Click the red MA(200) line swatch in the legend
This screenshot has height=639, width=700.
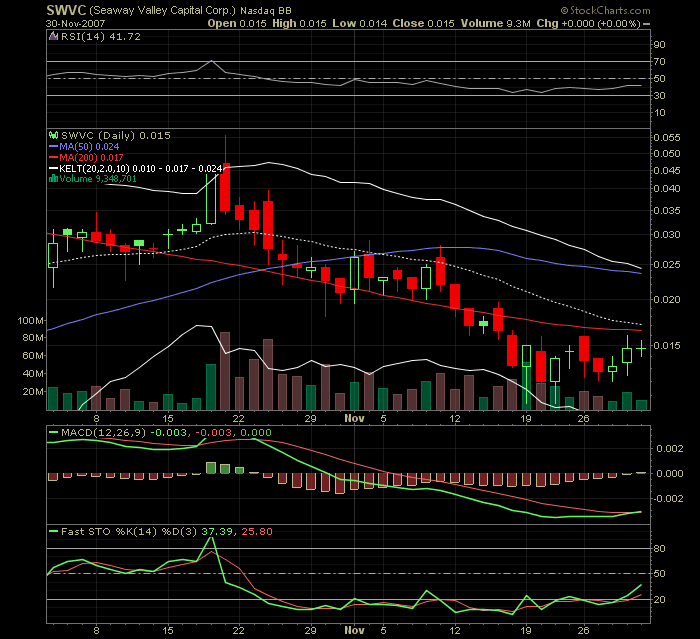pyautogui.click(x=54, y=158)
